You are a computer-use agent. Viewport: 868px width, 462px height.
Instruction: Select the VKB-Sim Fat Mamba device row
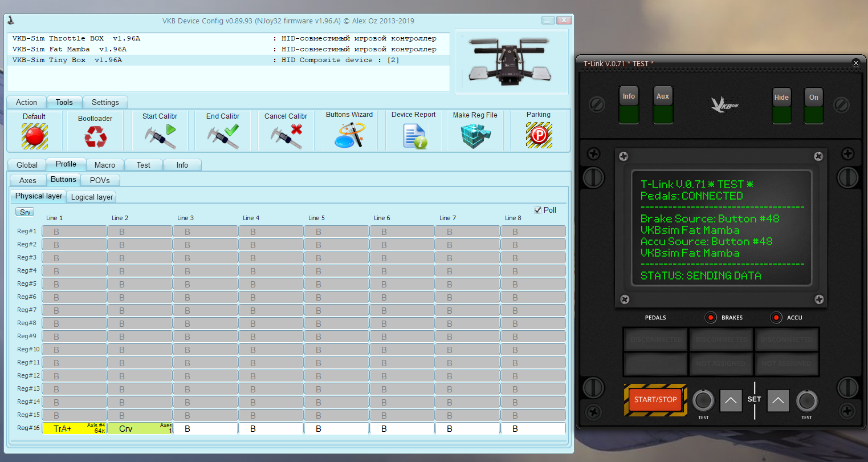pyautogui.click(x=228, y=49)
